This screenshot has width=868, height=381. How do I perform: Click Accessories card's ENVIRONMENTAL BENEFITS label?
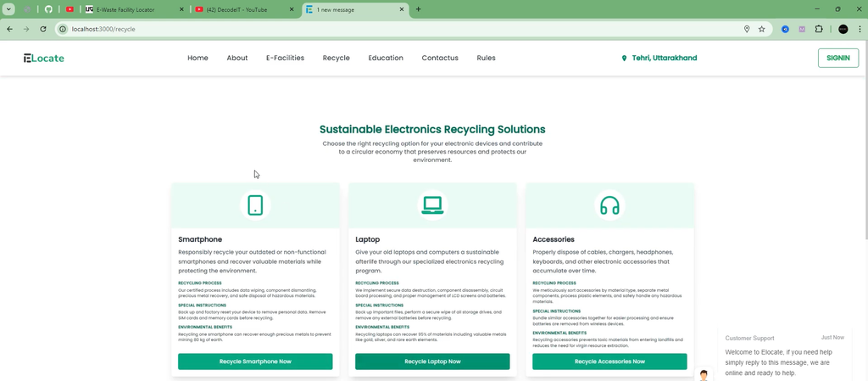(559, 333)
